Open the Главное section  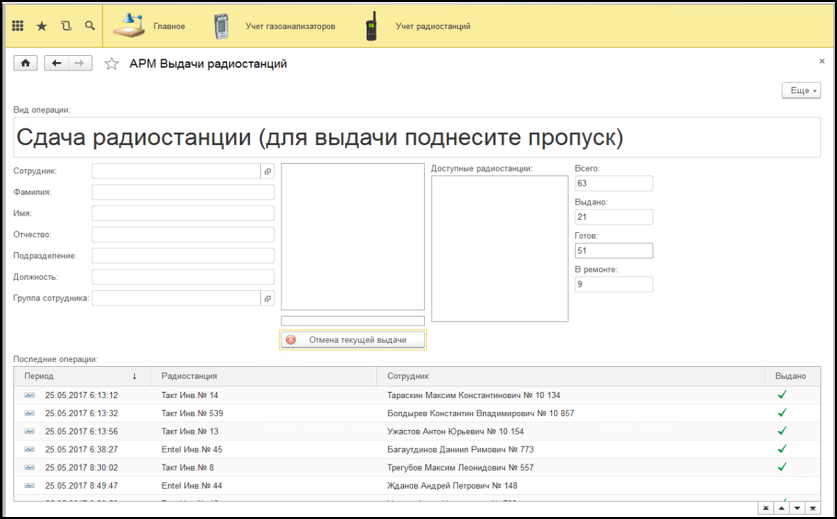tap(169, 26)
